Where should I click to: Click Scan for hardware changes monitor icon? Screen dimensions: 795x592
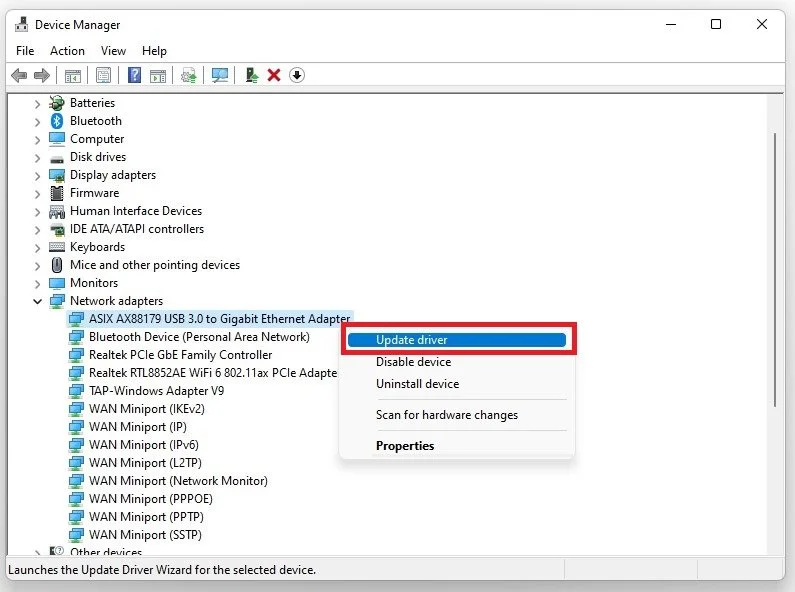pos(220,76)
